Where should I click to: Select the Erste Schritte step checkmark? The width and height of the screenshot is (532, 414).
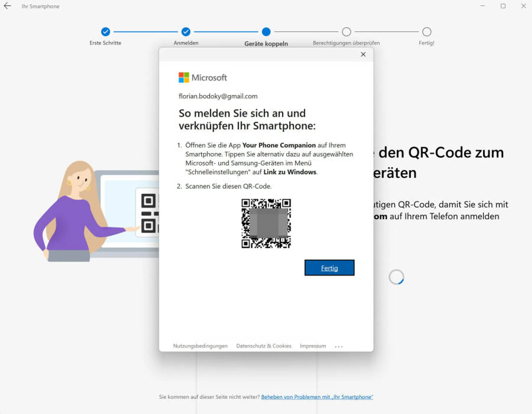105,32
